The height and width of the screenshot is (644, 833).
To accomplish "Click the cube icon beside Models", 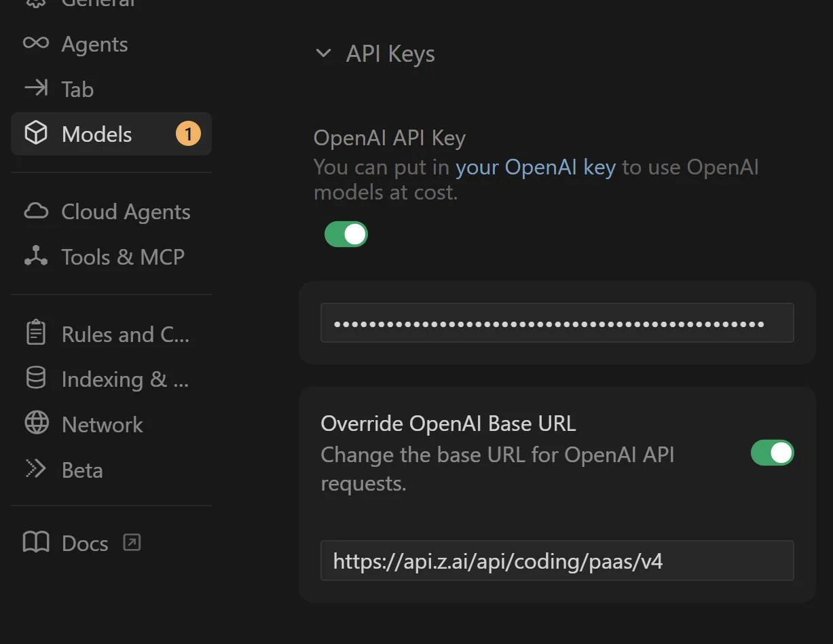I will coord(36,134).
